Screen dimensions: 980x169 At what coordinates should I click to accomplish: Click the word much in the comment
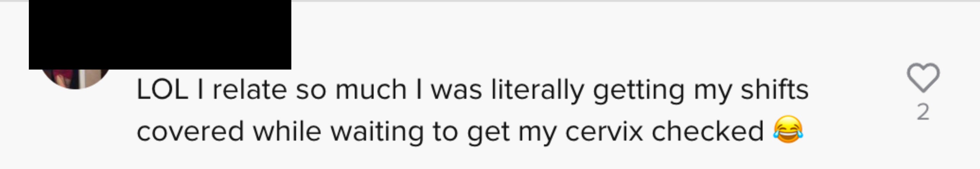click(x=371, y=90)
